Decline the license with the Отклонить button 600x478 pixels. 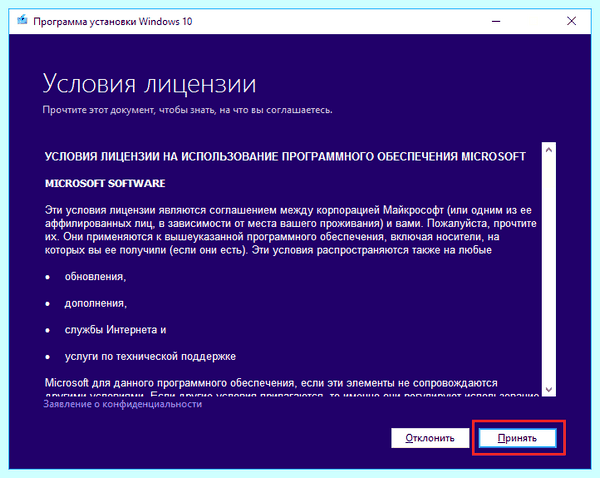(x=430, y=438)
